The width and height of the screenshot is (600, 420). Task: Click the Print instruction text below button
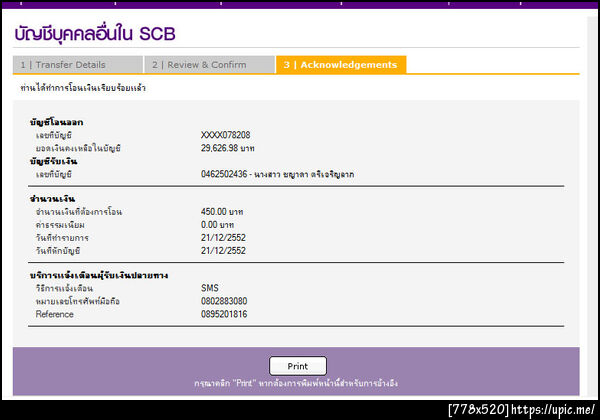coord(296,383)
